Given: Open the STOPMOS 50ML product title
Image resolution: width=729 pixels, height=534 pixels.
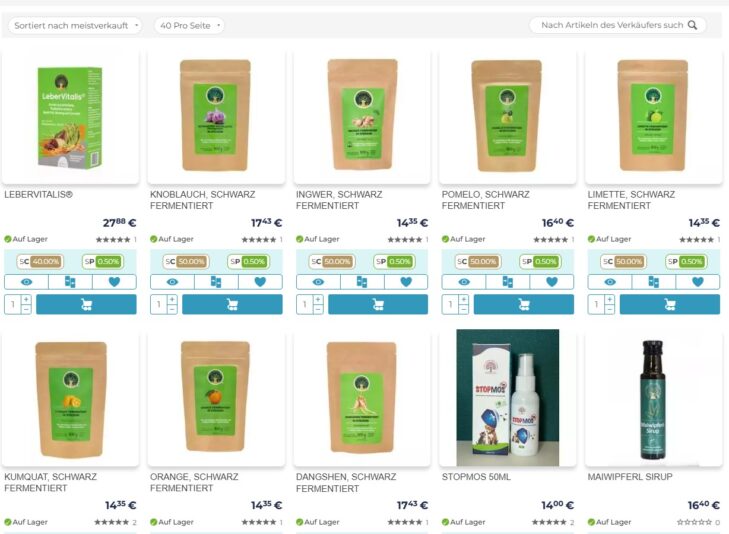Looking at the screenshot, I should click(x=476, y=477).
